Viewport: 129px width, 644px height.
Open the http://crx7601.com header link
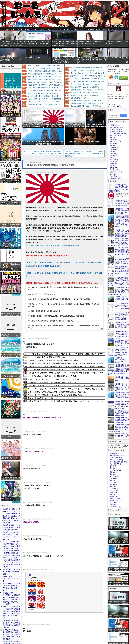coord(119,26)
